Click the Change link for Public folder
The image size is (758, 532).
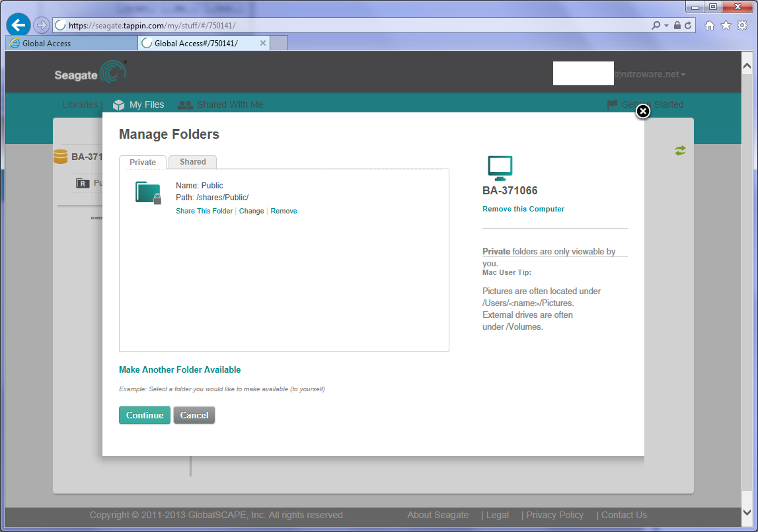click(251, 211)
